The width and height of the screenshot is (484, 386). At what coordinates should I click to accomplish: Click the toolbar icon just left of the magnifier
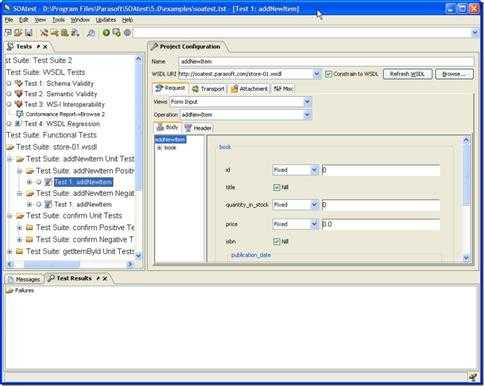(x=75, y=33)
